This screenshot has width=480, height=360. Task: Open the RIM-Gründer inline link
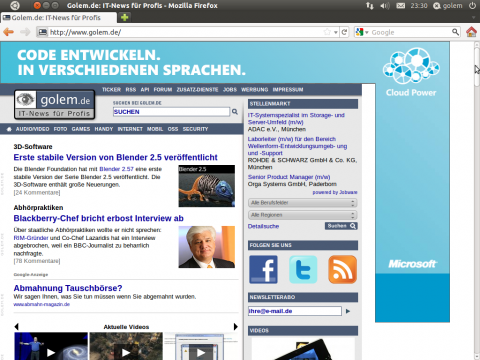pyautogui.click(x=31, y=238)
